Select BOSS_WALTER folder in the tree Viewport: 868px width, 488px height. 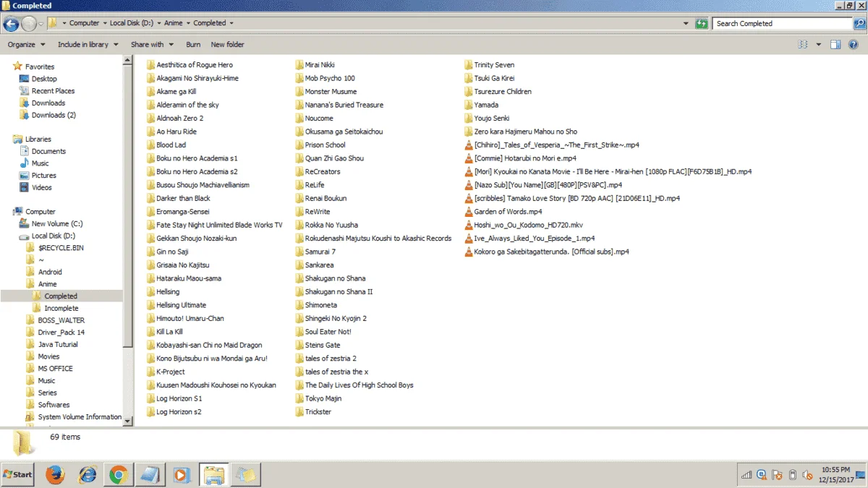[61, 320]
